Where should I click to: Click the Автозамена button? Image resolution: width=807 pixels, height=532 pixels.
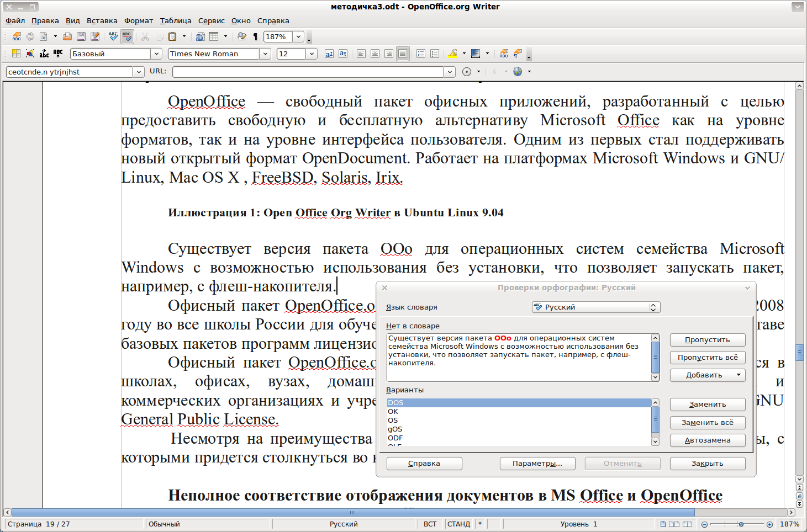coord(708,440)
